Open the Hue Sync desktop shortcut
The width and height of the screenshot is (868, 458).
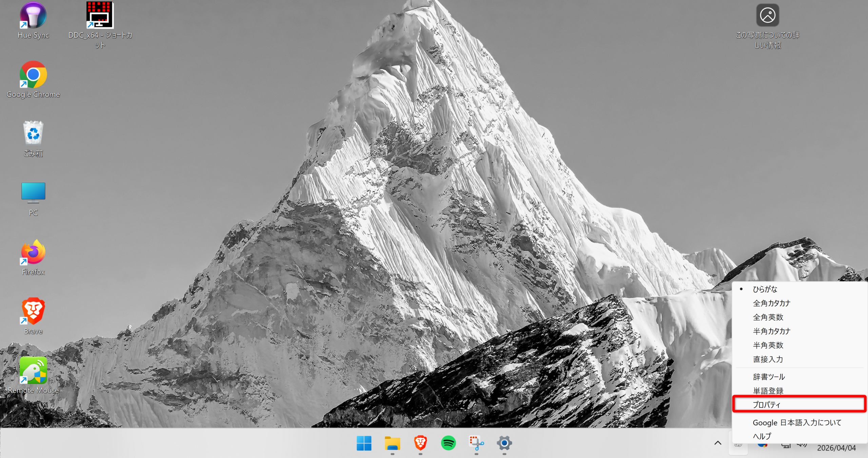click(x=33, y=16)
